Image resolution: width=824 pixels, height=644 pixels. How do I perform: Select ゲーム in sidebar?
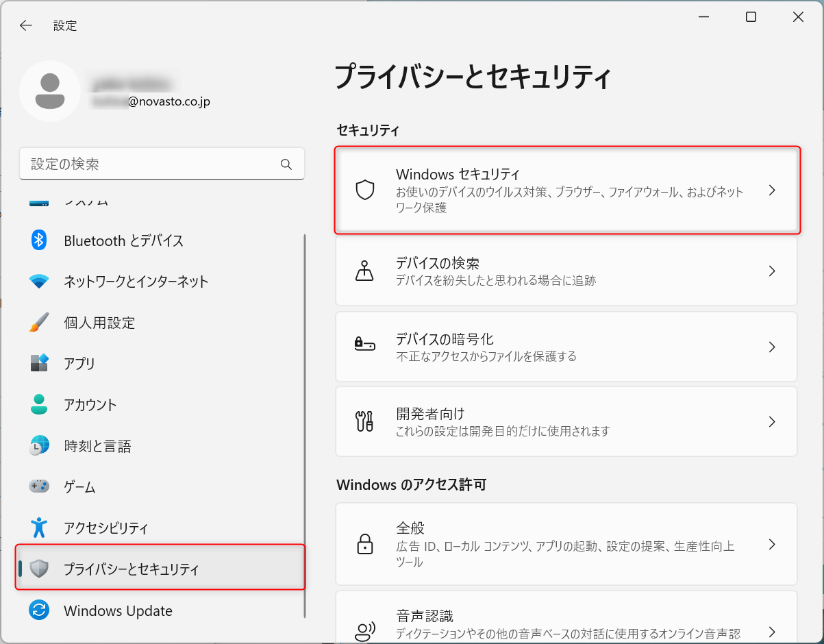point(160,487)
